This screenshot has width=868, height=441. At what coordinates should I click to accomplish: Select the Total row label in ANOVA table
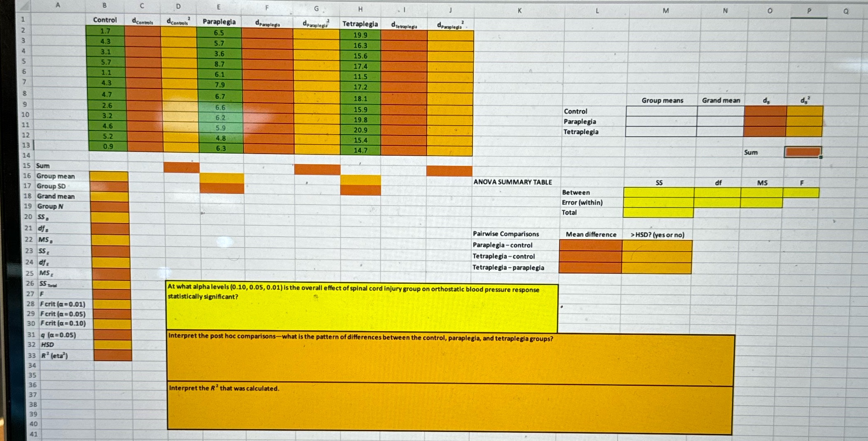click(x=569, y=212)
